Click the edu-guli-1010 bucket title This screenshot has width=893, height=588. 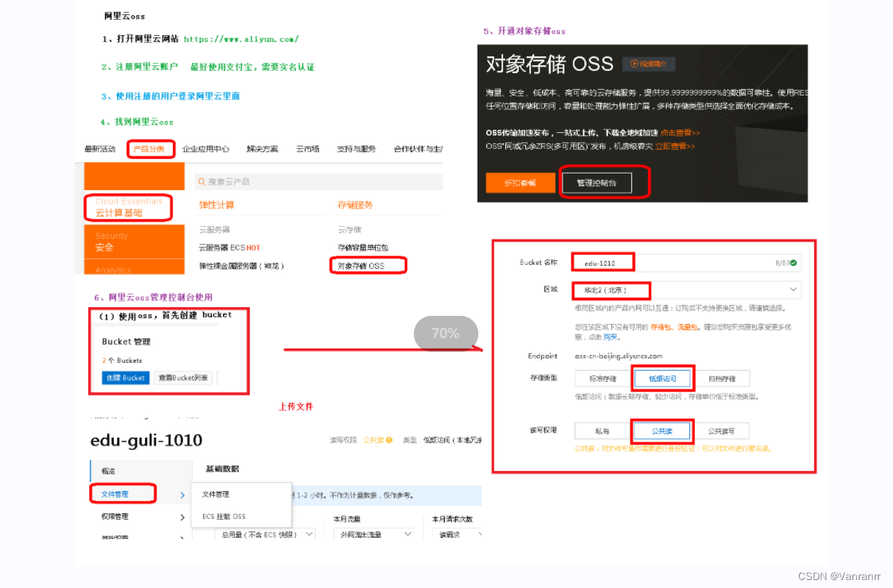point(146,440)
